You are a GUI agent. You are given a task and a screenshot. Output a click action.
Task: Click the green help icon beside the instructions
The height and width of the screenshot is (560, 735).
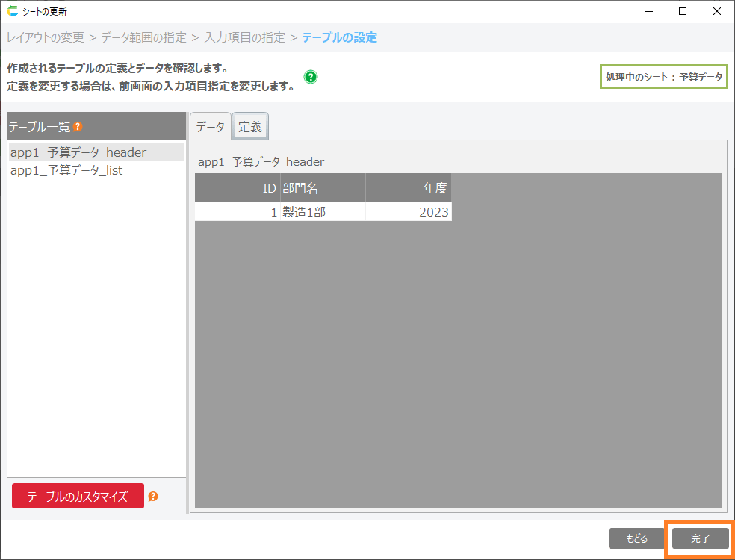311,77
